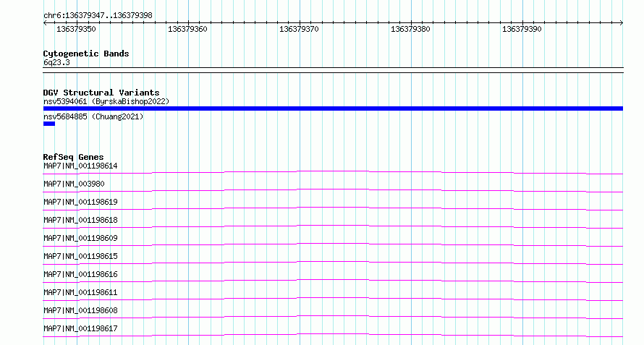Open transcript MAP7|NM_001198611

tap(80, 292)
